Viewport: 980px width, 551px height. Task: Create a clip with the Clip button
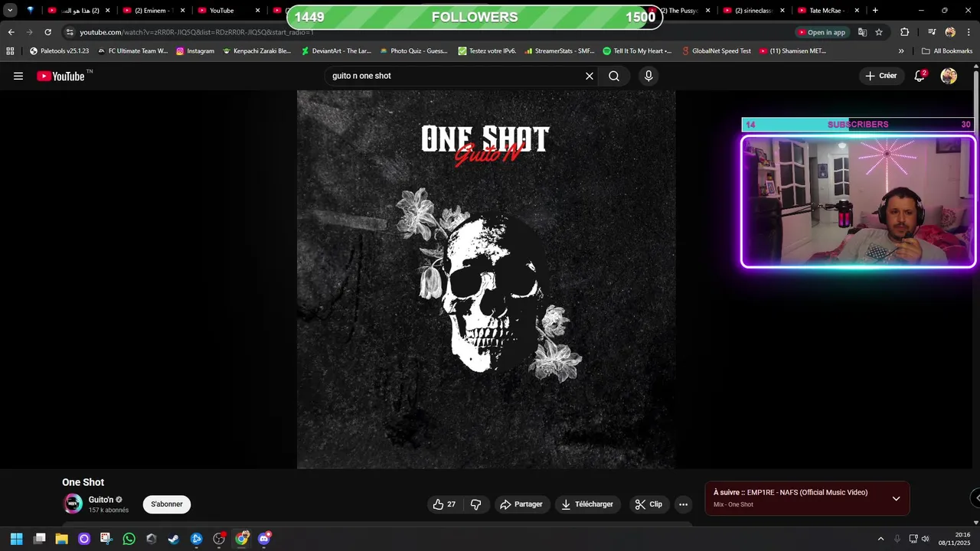(648, 504)
